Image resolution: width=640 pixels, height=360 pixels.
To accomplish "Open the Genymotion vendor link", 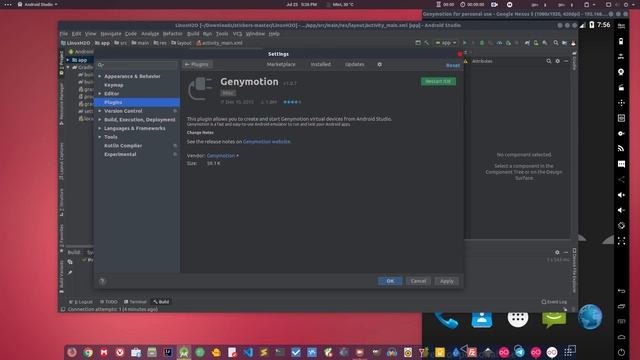I will (x=221, y=156).
